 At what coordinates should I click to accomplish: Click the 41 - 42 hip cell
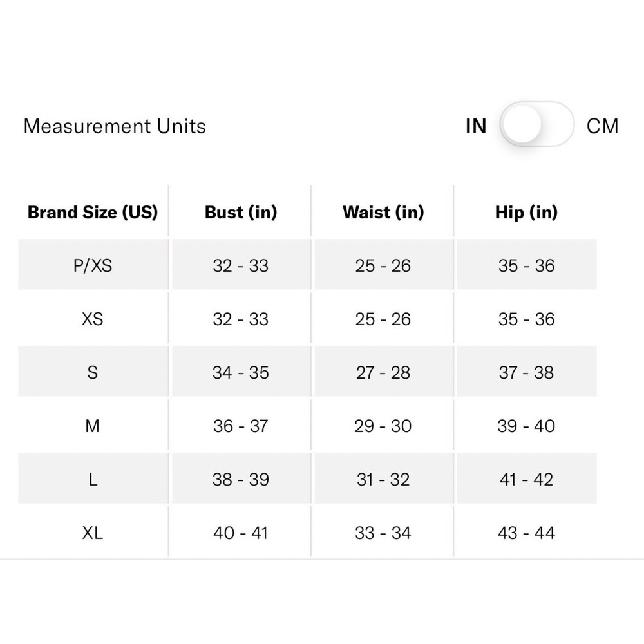pos(527,479)
